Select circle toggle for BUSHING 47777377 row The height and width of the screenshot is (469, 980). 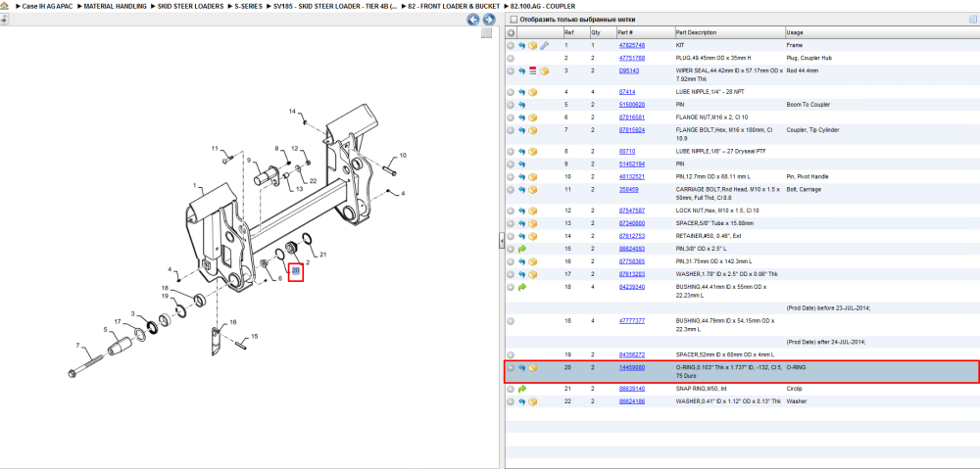511,321
